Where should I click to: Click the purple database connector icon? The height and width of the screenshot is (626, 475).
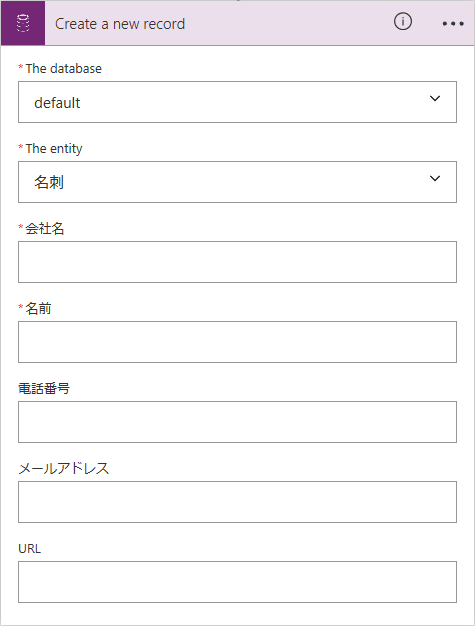coord(23,23)
